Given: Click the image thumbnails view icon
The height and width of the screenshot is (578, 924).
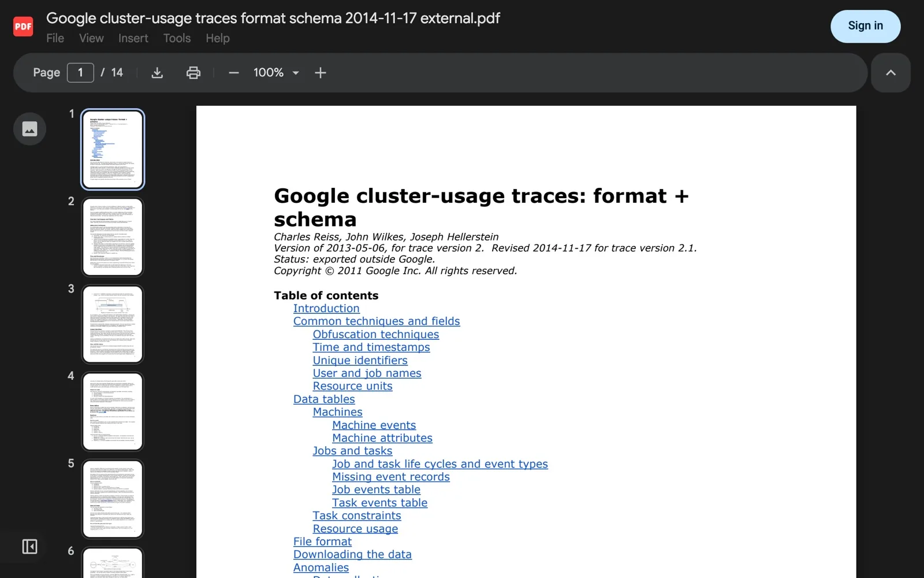Looking at the screenshot, I should tap(30, 129).
